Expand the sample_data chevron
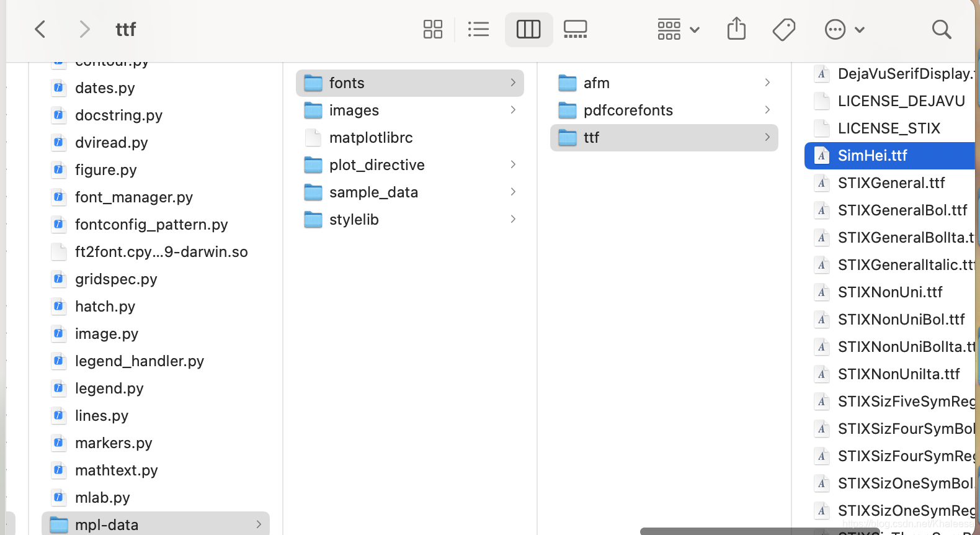The width and height of the screenshot is (980, 535). pyautogui.click(x=513, y=192)
